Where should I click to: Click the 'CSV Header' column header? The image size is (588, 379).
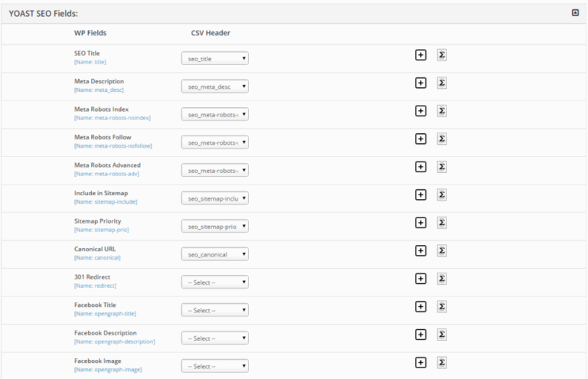(211, 33)
